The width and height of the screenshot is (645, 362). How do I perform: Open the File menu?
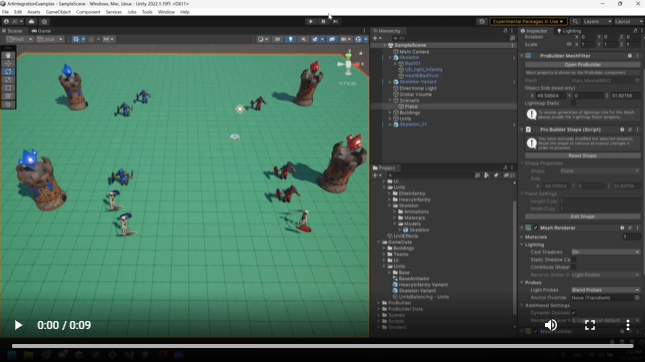coord(5,12)
